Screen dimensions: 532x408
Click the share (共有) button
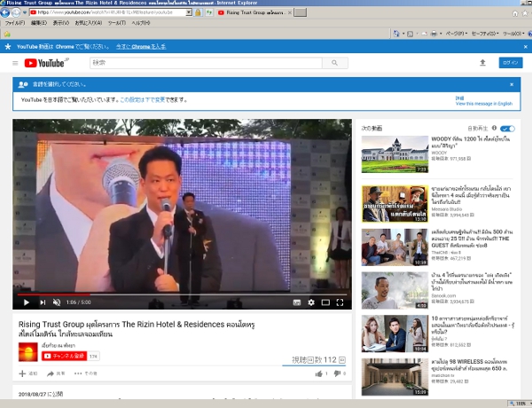point(56,373)
